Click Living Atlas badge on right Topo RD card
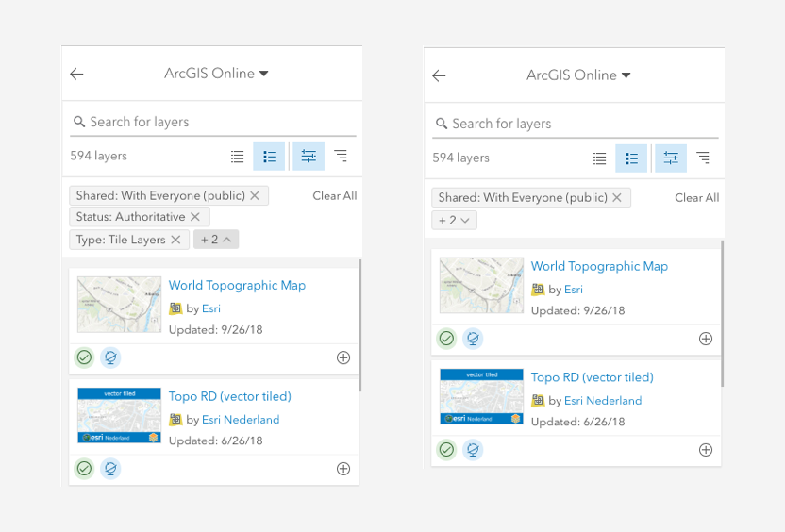The image size is (785, 532). click(473, 450)
